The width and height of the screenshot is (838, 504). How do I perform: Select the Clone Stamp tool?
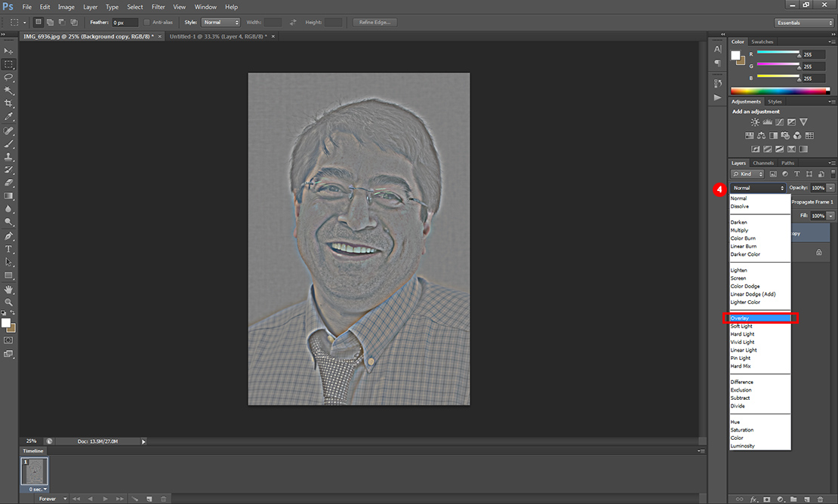coord(8,157)
